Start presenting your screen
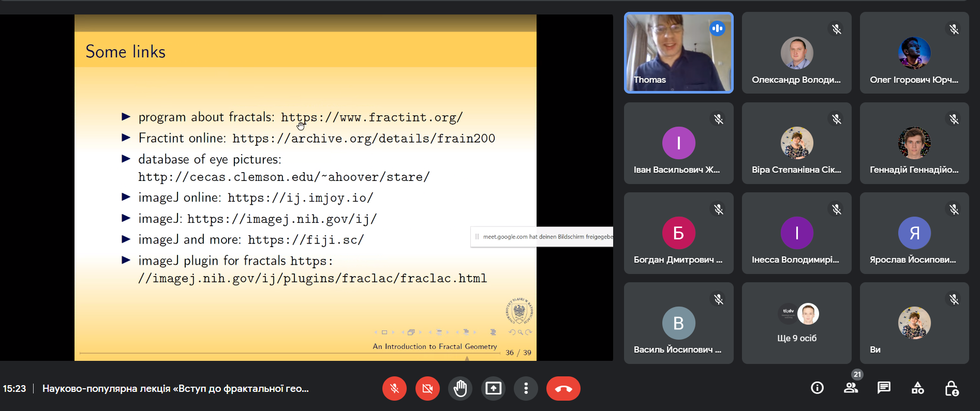 493,388
